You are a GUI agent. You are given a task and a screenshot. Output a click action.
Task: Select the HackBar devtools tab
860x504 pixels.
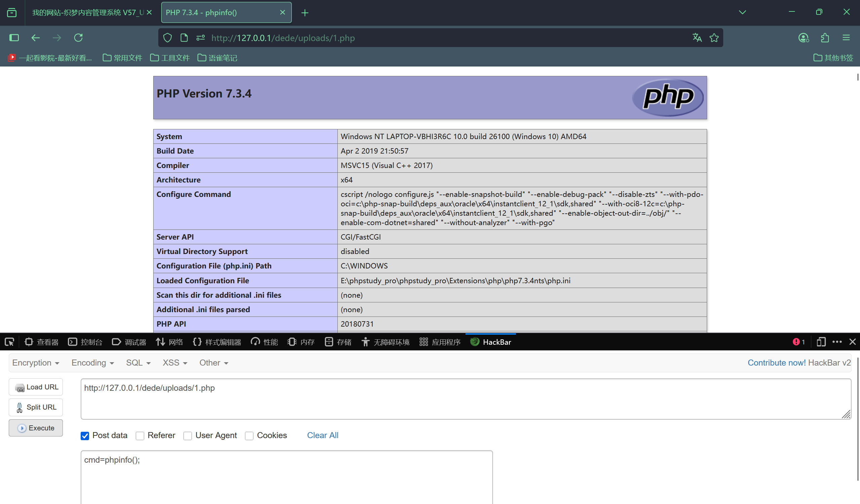pyautogui.click(x=490, y=342)
